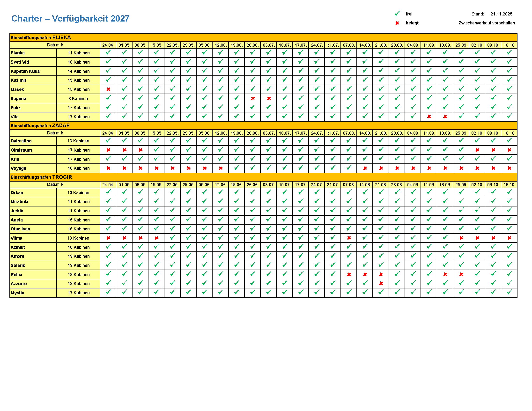This screenshot has width=532, height=411.
Task: Click Azzurro's red cross on 21.08.
Action: [381, 283]
